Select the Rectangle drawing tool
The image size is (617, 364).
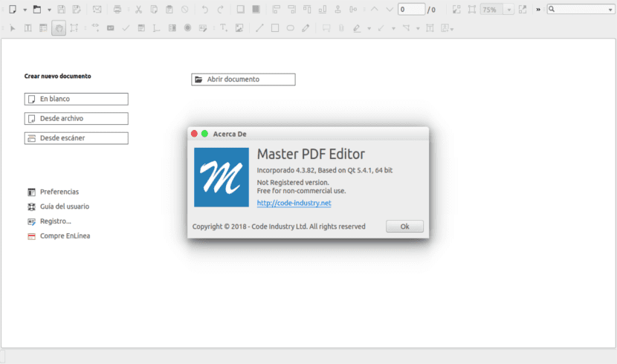coord(275,28)
